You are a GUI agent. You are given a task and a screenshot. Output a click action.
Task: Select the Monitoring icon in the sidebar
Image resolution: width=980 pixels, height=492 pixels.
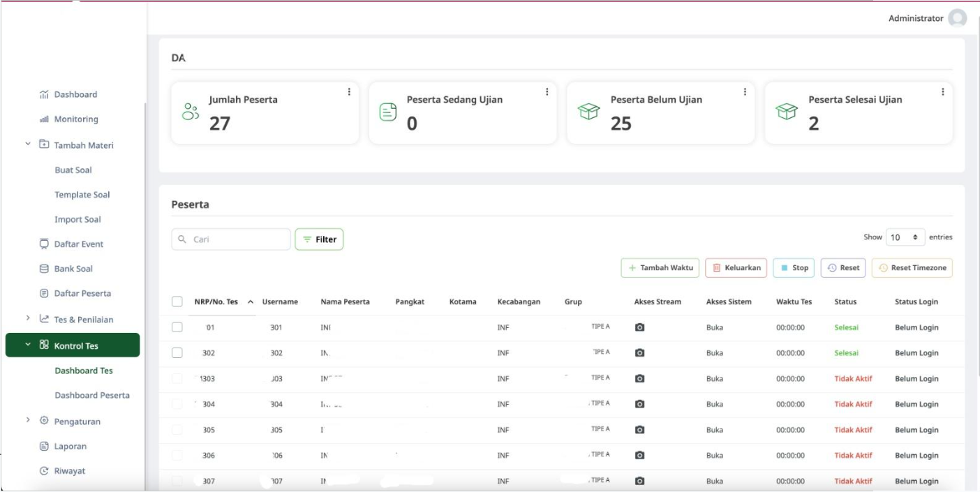43,119
